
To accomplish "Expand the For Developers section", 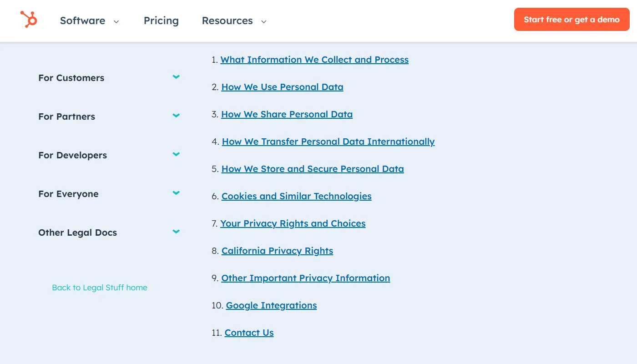I will [176, 154].
